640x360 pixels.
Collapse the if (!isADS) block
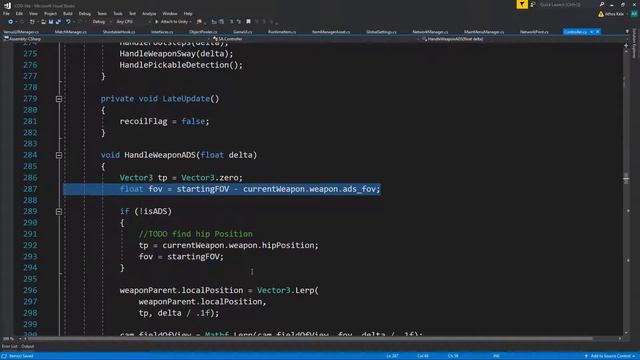59,211
